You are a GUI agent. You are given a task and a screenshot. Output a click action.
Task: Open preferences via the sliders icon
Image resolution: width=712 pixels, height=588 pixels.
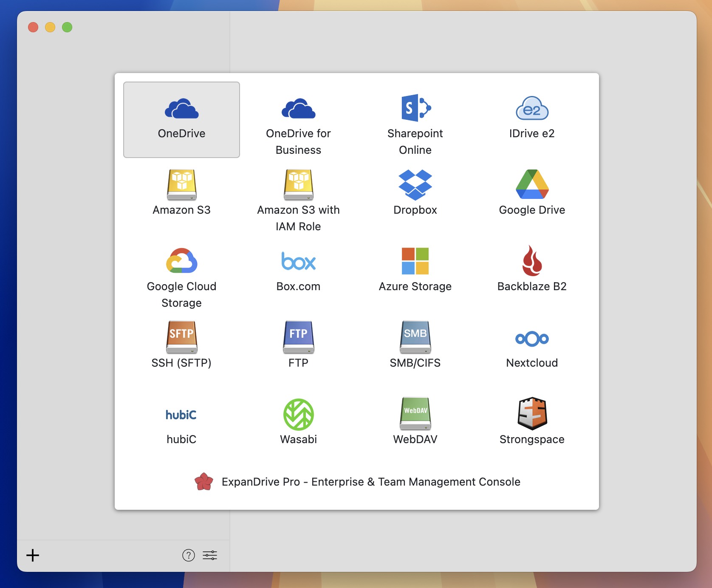pyautogui.click(x=210, y=555)
